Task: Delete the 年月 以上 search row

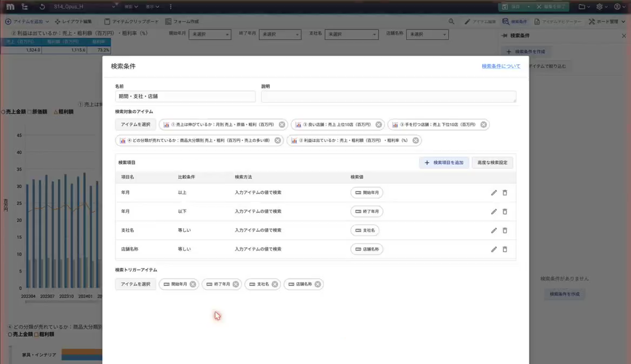Action: (x=505, y=193)
